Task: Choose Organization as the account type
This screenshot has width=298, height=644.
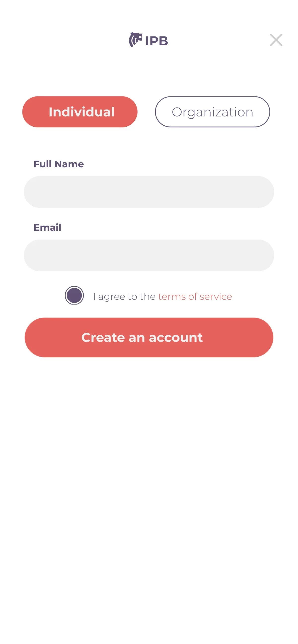Action: [212, 112]
